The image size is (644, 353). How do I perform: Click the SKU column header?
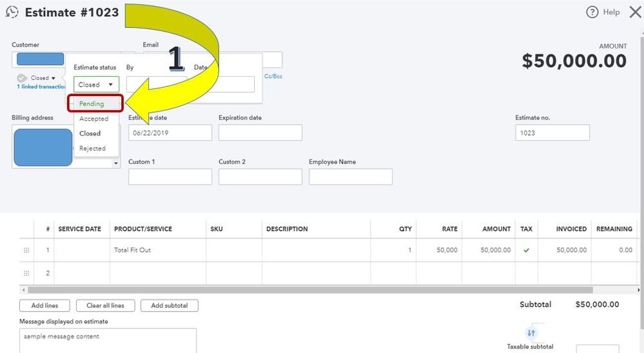[217, 229]
